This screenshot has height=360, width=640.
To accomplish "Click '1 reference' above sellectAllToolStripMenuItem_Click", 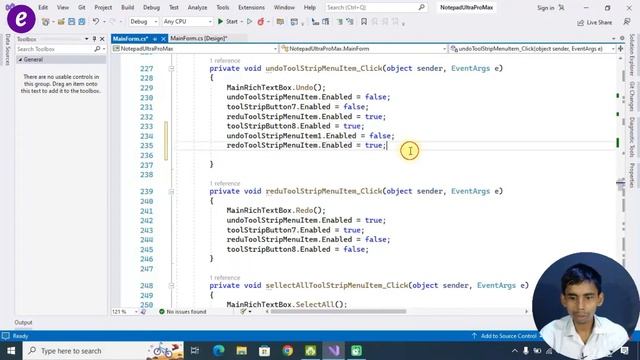I will [225, 278].
